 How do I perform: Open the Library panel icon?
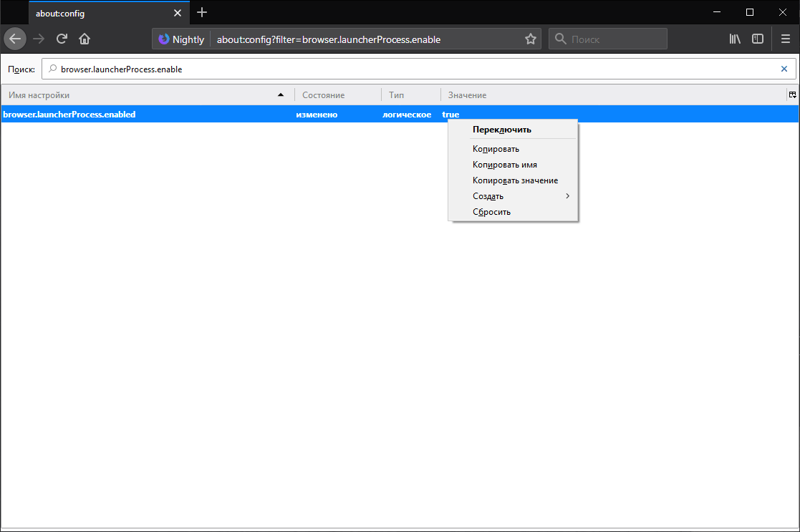click(x=734, y=39)
